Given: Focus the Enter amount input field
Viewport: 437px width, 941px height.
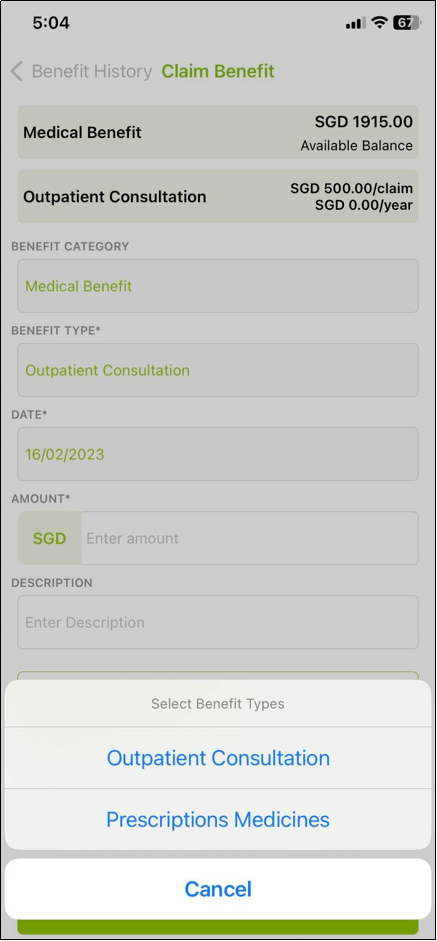Looking at the screenshot, I should (x=250, y=538).
